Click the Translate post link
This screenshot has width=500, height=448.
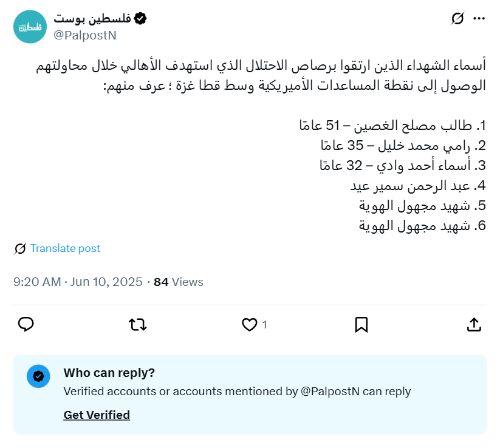point(65,248)
